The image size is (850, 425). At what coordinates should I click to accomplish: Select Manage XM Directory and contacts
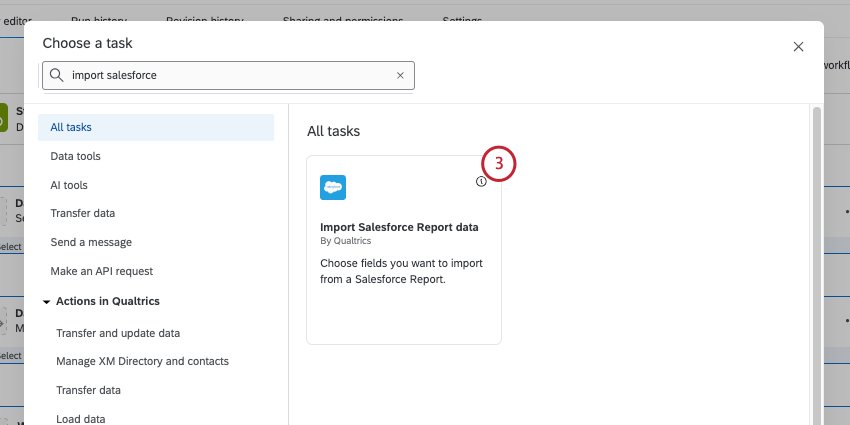tap(142, 361)
